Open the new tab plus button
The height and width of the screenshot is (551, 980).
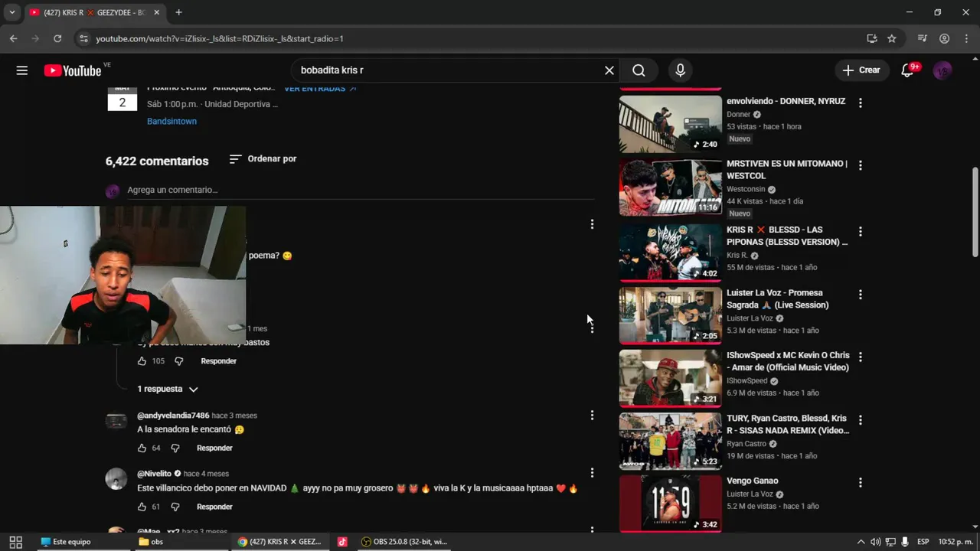pyautogui.click(x=178, y=12)
